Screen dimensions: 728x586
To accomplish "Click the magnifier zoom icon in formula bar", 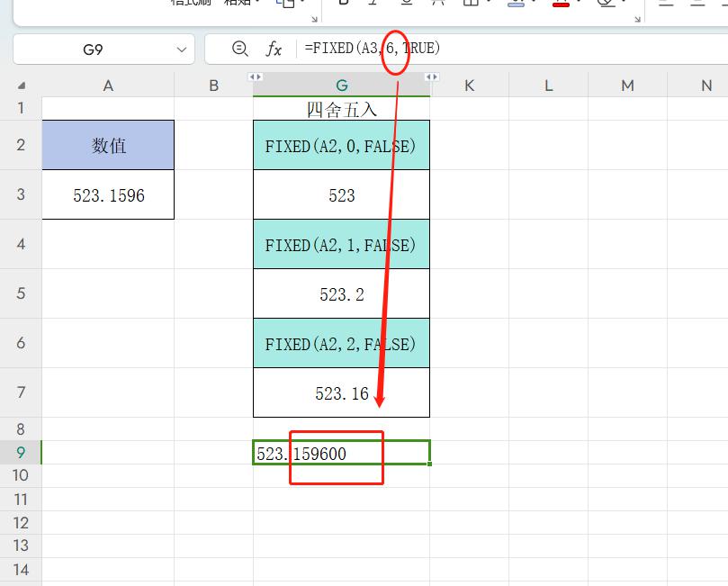I will 240,49.
